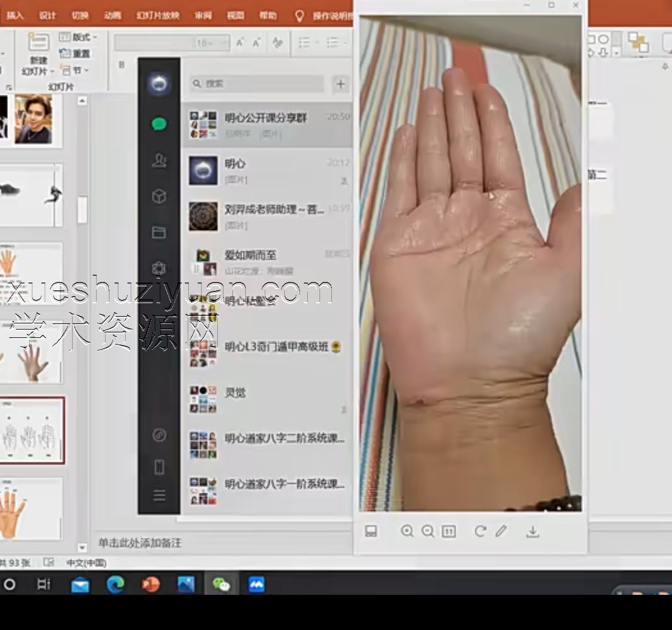Select the zoom in tool in the image viewer
This screenshot has width=672, height=630.
pos(407,531)
